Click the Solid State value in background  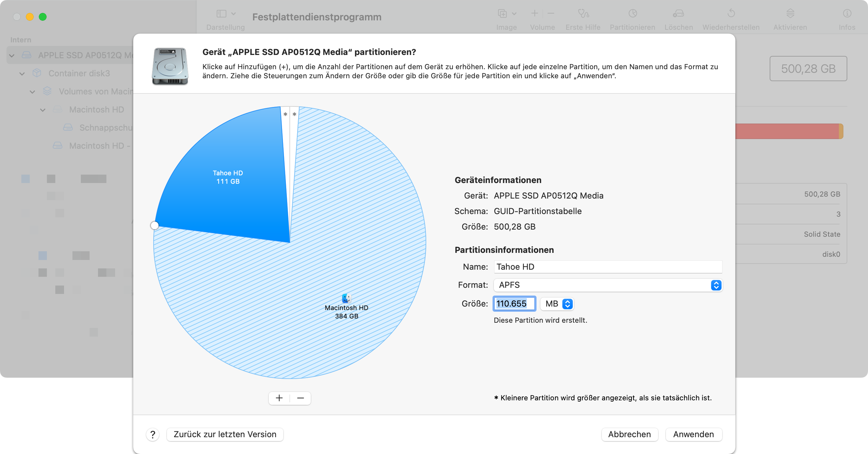pyautogui.click(x=822, y=234)
